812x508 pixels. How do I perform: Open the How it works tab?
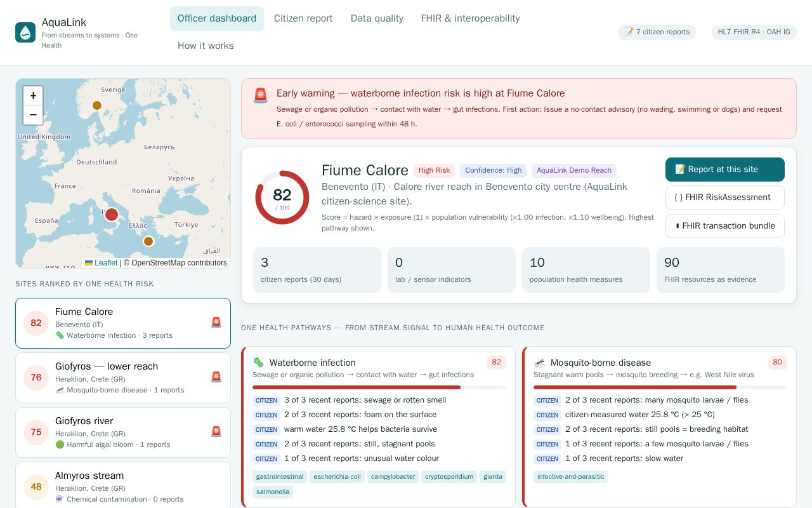[206, 46]
